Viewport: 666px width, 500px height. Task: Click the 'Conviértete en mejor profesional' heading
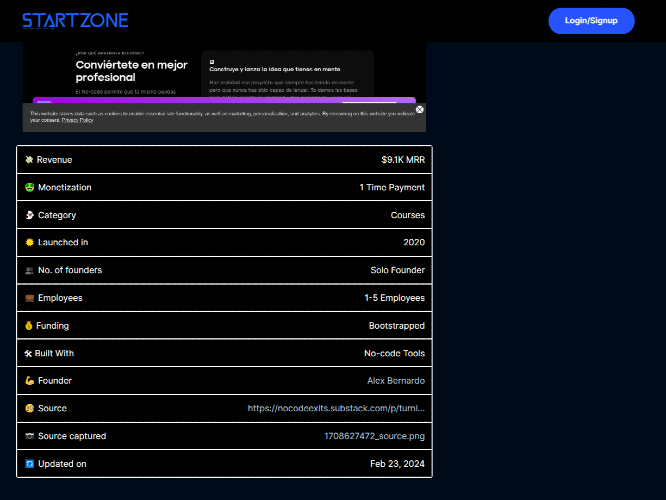(131, 71)
